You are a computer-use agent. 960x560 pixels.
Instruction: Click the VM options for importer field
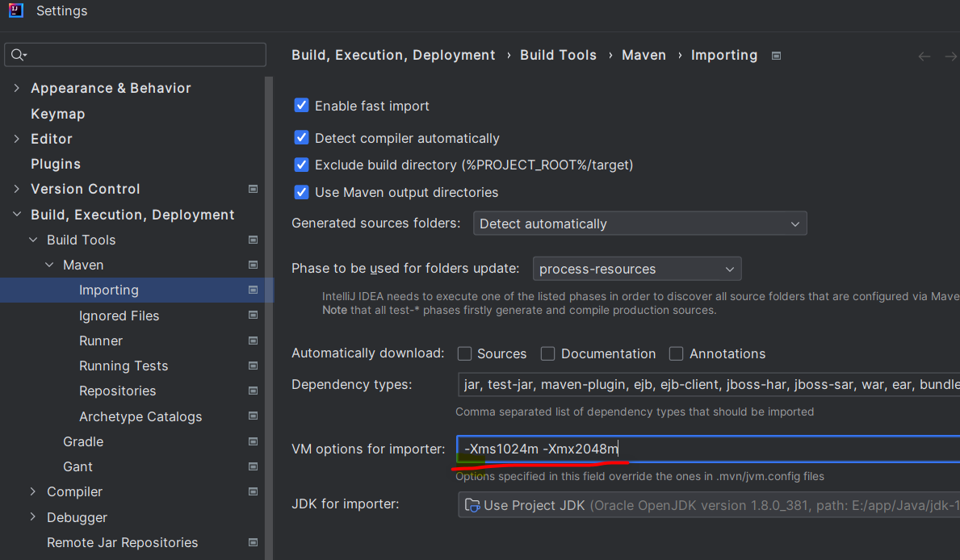point(708,449)
